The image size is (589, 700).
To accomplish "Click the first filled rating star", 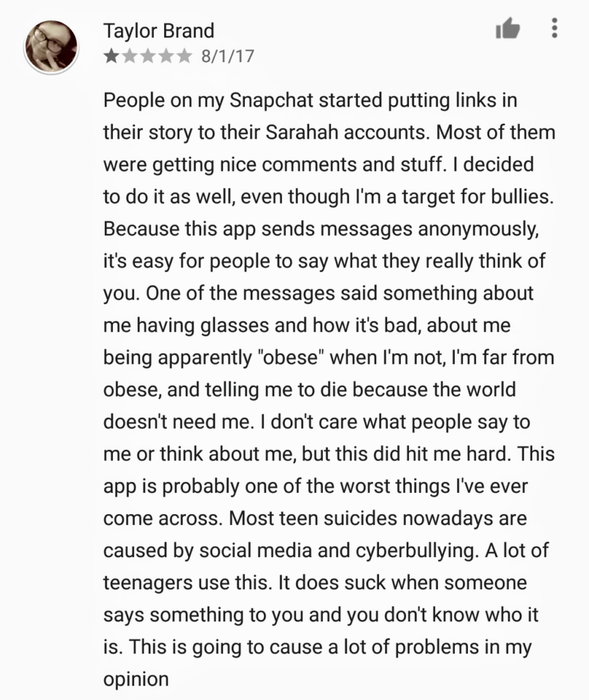I will (112, 55).
